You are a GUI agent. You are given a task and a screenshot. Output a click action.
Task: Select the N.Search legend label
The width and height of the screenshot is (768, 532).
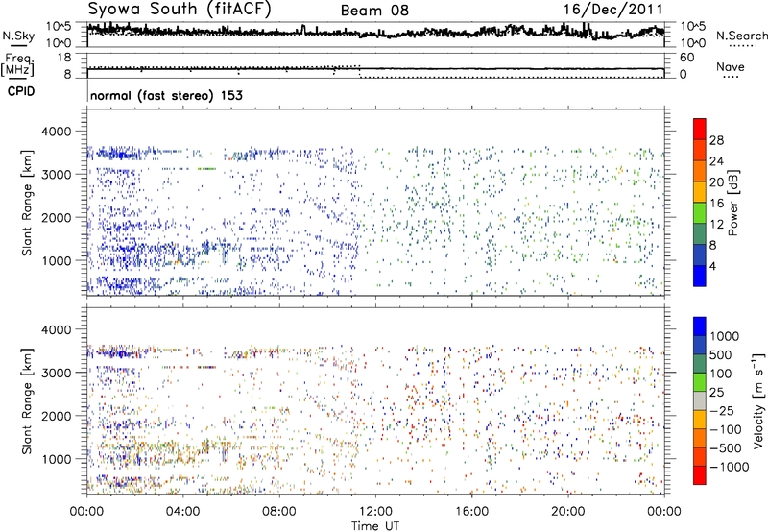741,36
